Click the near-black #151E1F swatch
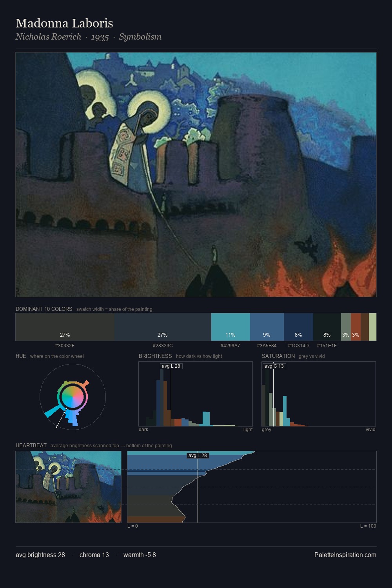The image size is (392, 588). [327, 327]
